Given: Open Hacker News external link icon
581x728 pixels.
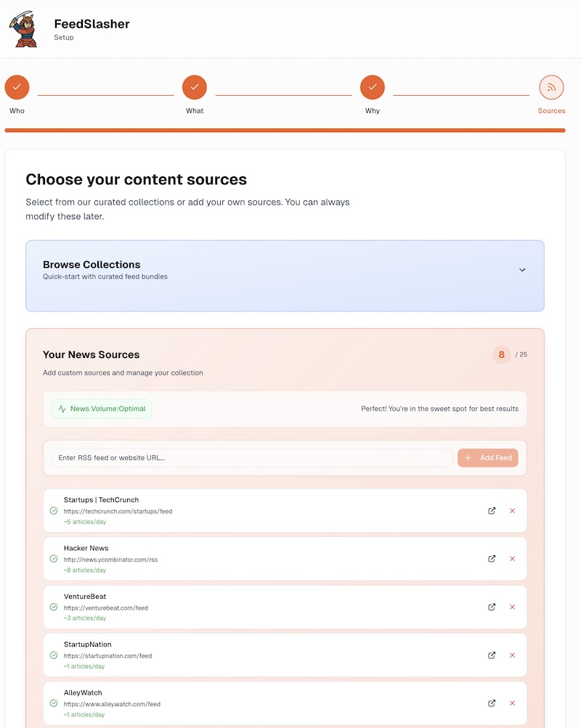Looking at the screenshot, I should (x=492, y=559).
